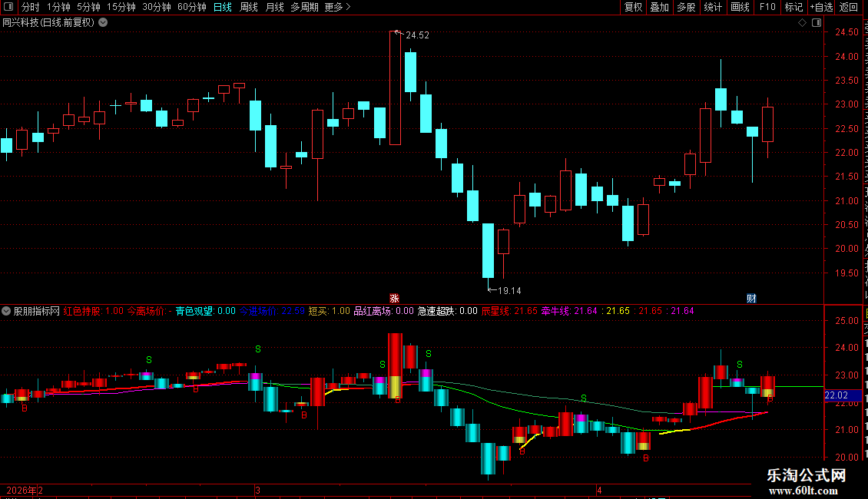The height and width of the screenshot is (499, 868).
Task: Click the 辰星线 21.65 indicator label
Action: tap(509, 311)
